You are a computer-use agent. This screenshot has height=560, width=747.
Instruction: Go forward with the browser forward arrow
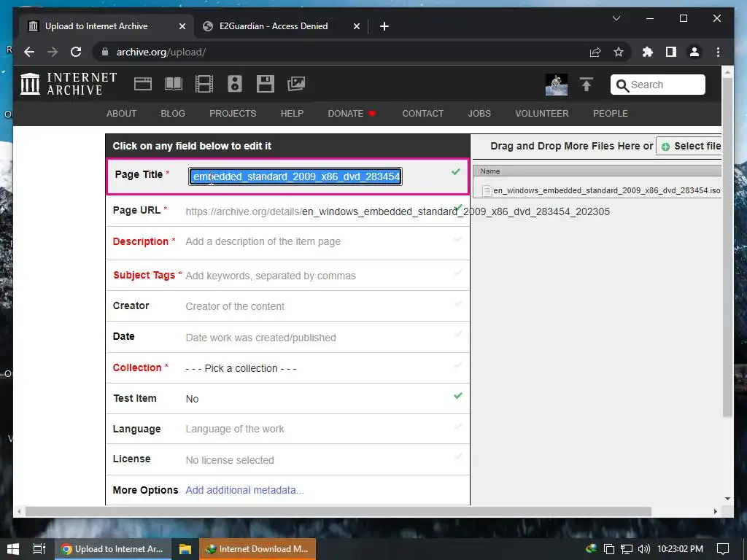tap(53, 52)
